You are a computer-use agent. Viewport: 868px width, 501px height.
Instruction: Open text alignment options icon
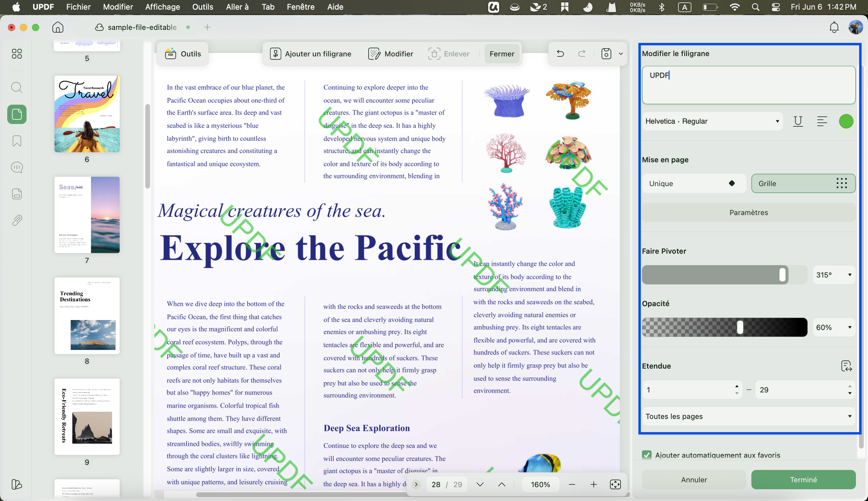822,121
